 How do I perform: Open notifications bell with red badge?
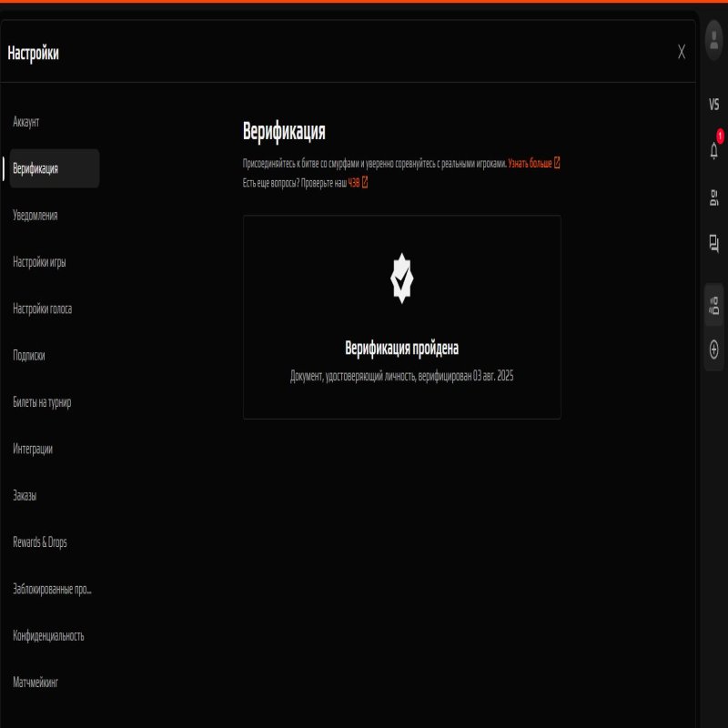point(714,150)
